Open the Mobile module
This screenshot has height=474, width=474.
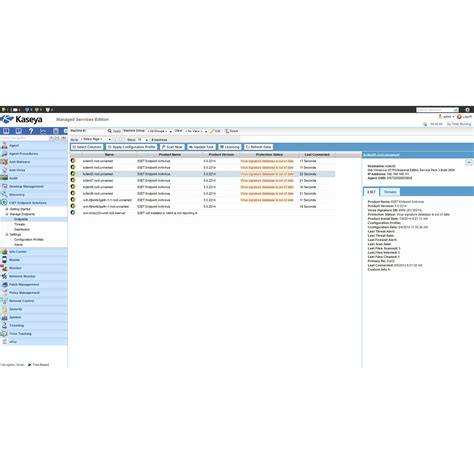point(34,260)
